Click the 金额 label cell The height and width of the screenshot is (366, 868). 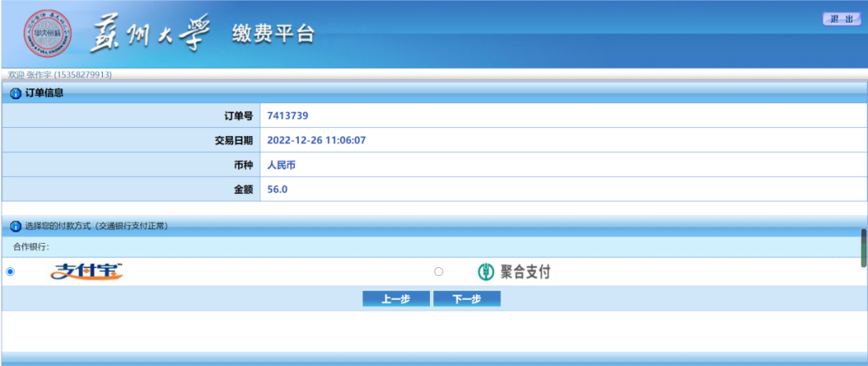tap(131, 189)
